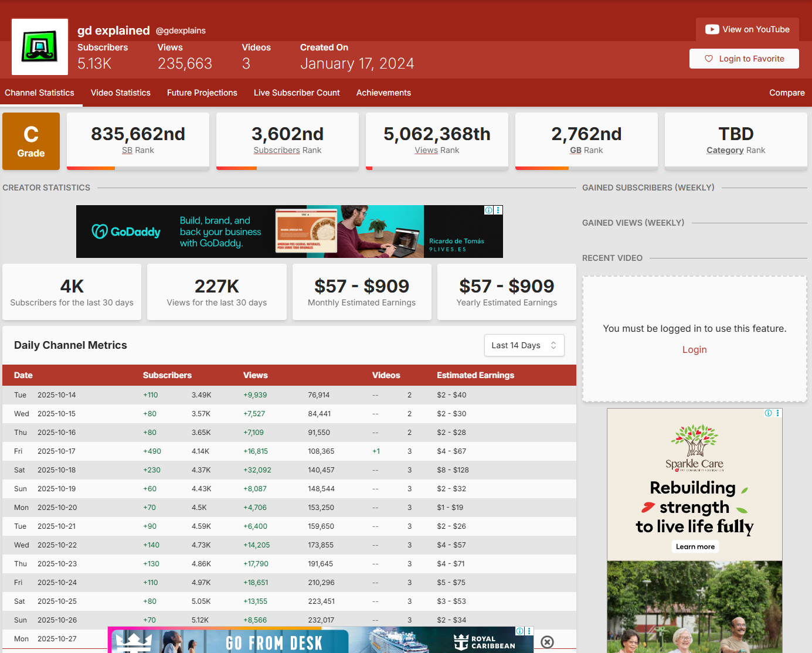Click the GoDaddy logo in banner ad

126,232
